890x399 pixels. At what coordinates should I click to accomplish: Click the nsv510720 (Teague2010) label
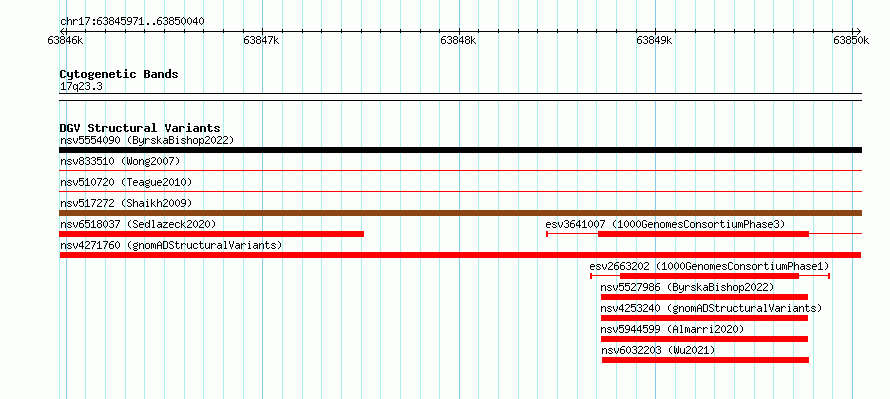pyautogui.click(x=126, y=182)
